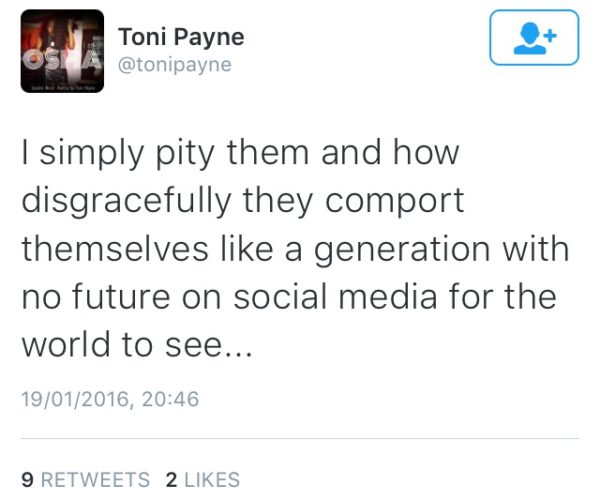Open the @tonipayne handle

(175, 65)
